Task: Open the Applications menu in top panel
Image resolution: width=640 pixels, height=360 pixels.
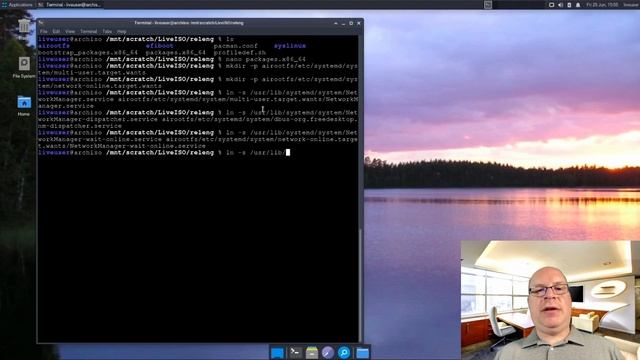Action: (17, 4)
